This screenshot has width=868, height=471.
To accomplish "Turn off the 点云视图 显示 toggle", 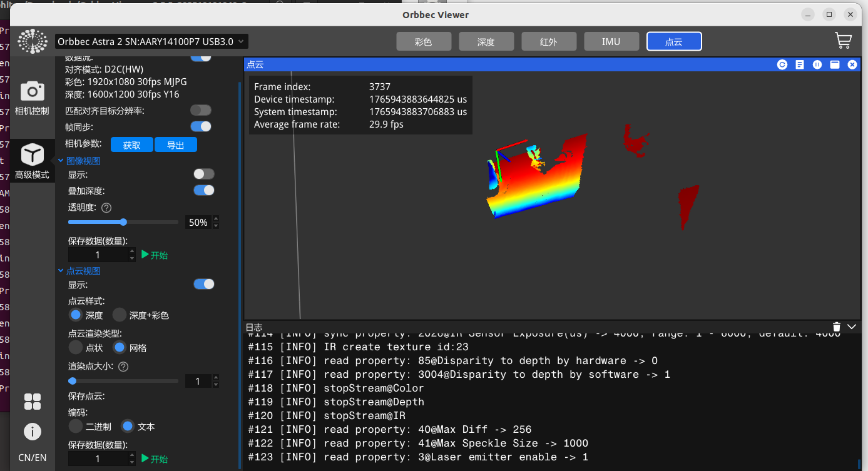I will click(x=204, y=284).
